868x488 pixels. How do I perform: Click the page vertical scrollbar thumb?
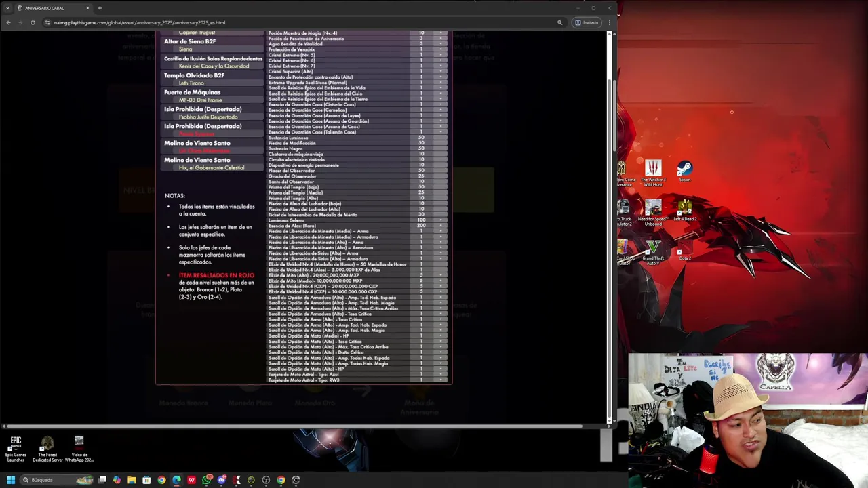(x=613, y=115)
